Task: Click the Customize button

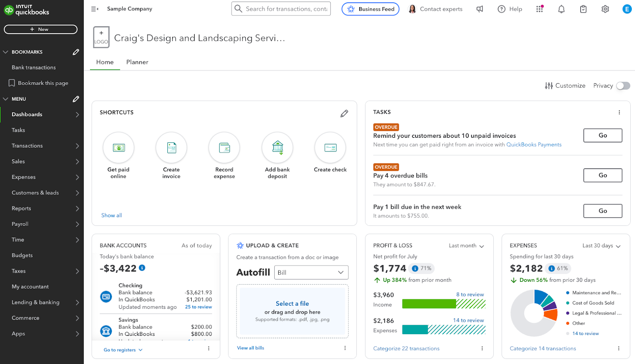Action: pos(565,86)
